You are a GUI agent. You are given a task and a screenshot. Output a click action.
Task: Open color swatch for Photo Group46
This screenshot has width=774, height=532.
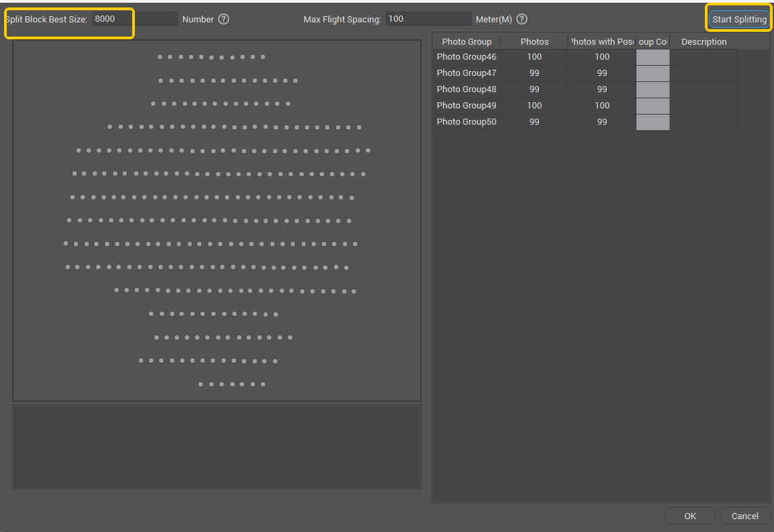(x=653, y=57)
